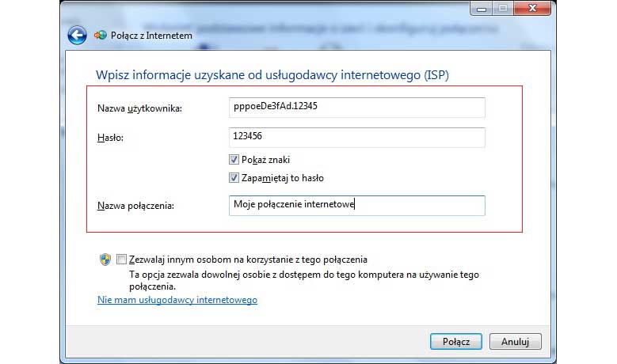Click the globe icon beside Połącz z Internetem
The image size is (617, 364).
click(101, 35)
